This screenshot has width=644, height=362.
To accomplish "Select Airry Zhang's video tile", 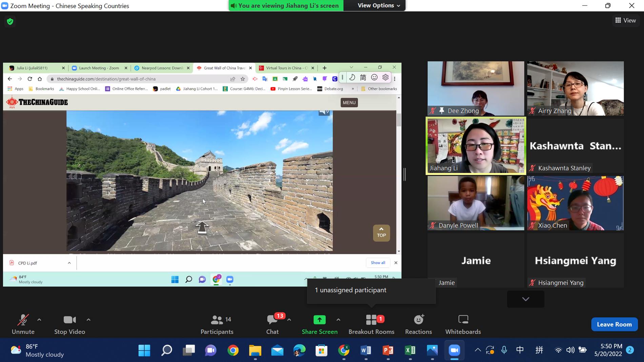I will click(576, 88).
